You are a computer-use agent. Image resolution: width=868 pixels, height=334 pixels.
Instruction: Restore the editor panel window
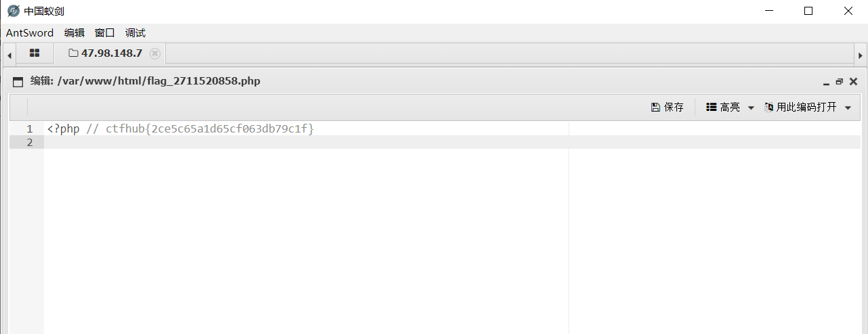pyautogui.click(x=840, y=81)
